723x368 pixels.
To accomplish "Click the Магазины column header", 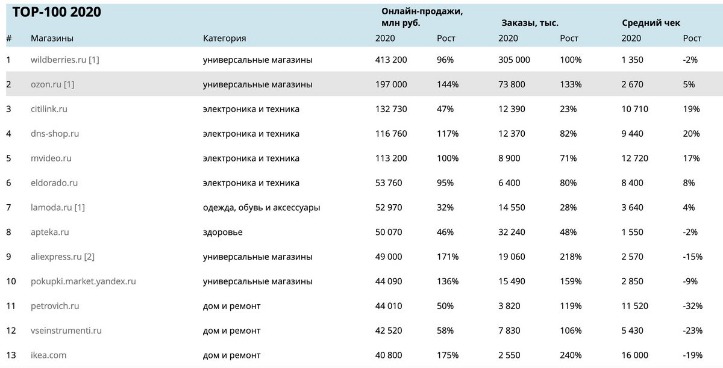I will (x=52, y=38).
